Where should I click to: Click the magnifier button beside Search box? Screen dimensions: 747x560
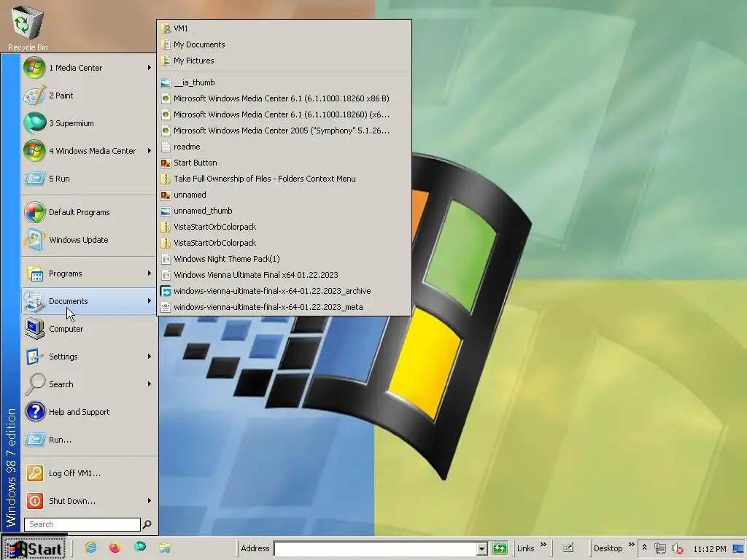click(147, 524)
